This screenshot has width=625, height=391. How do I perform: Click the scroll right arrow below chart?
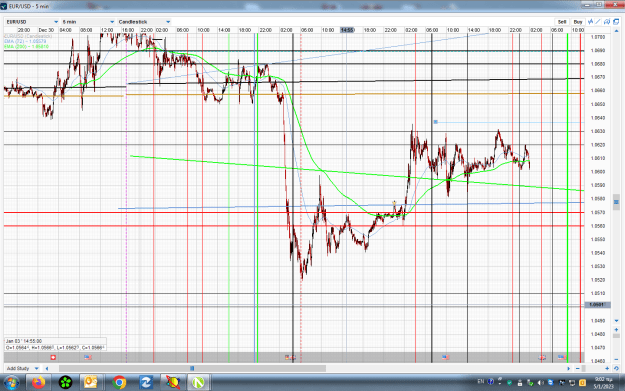point(569,369)
